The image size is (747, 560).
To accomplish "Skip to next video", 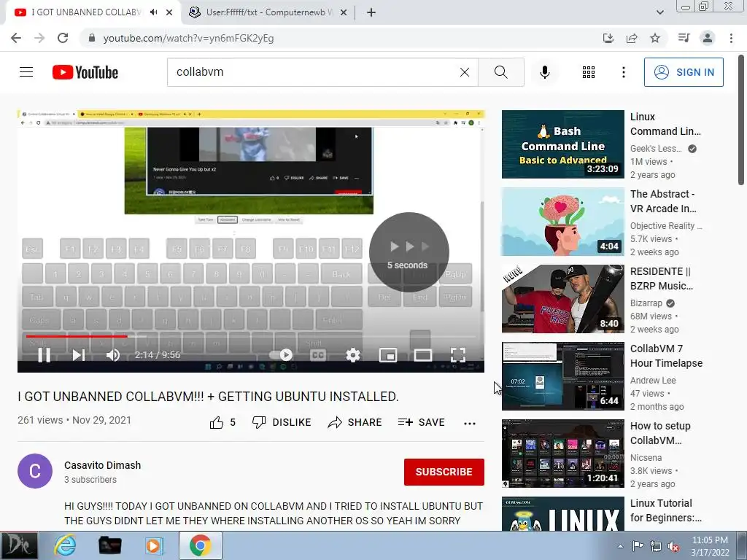I will tap(78, 355).
